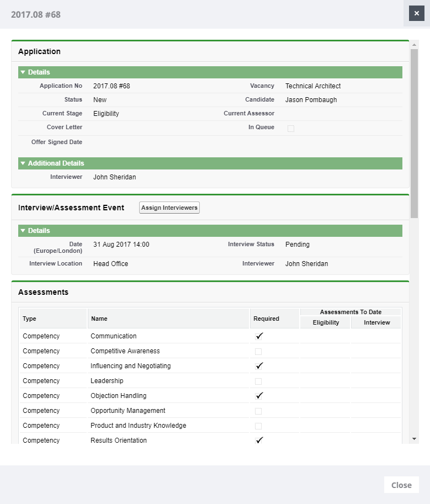Close the dialog with the X icon

(x=416, y=13)
